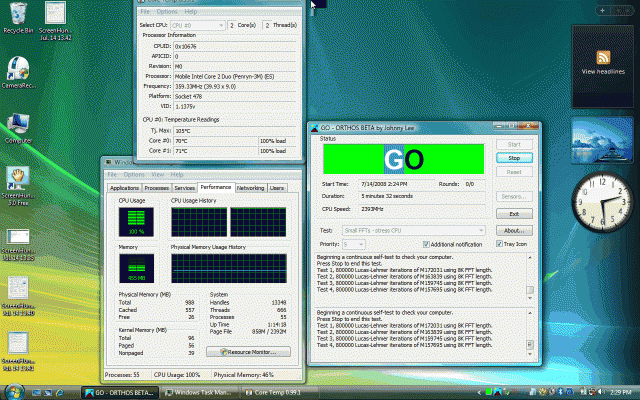
Task: Click the CPU Usage 100% meter
Action: point(136,222)
